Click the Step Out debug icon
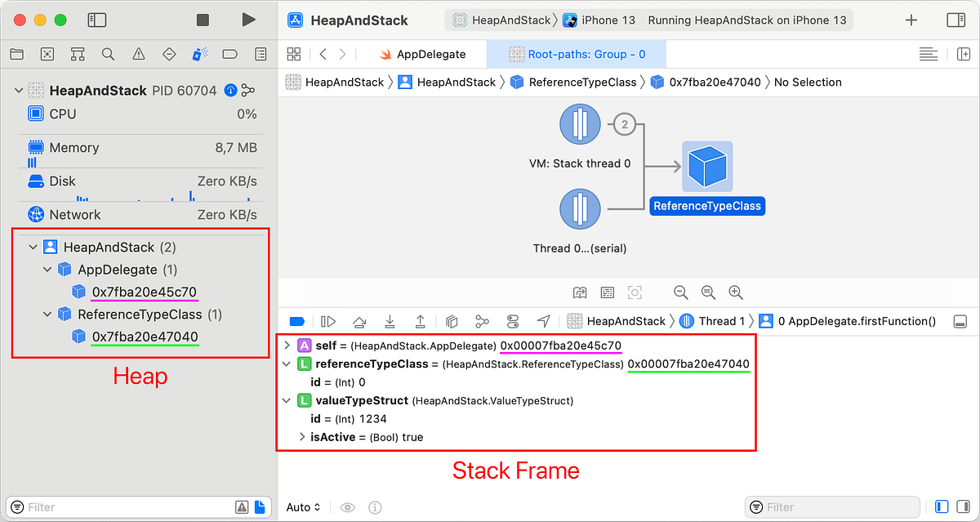Viewport: 980px width, 522px height. point(421,320)
